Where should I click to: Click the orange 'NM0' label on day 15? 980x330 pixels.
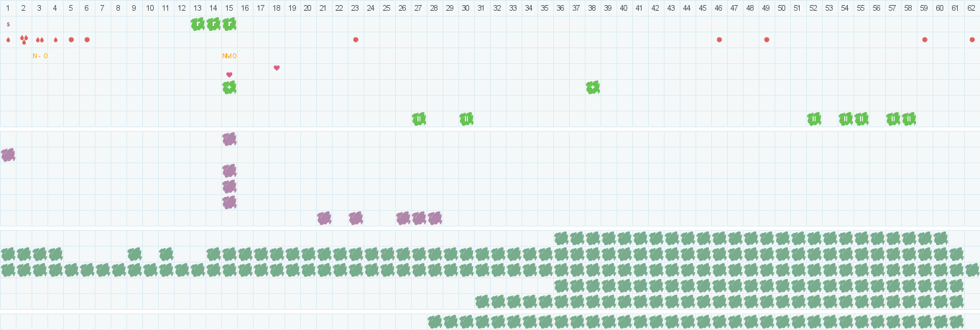229,55
